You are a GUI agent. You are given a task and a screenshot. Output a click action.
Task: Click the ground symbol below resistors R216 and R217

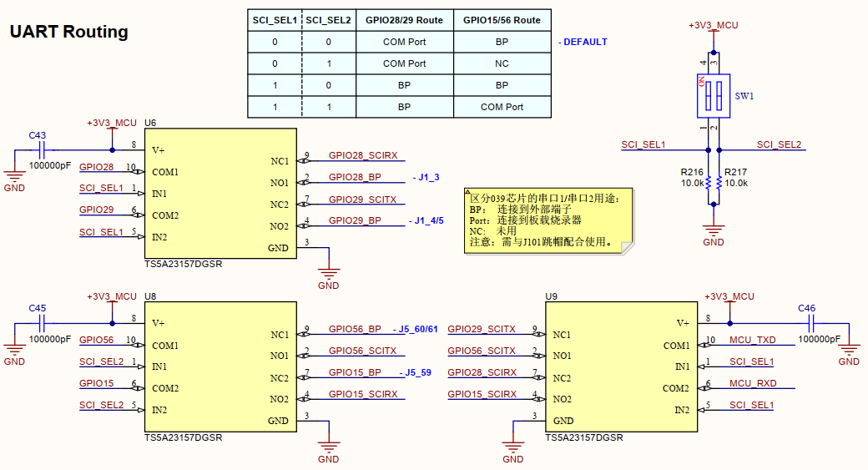[x=713, y=231]
